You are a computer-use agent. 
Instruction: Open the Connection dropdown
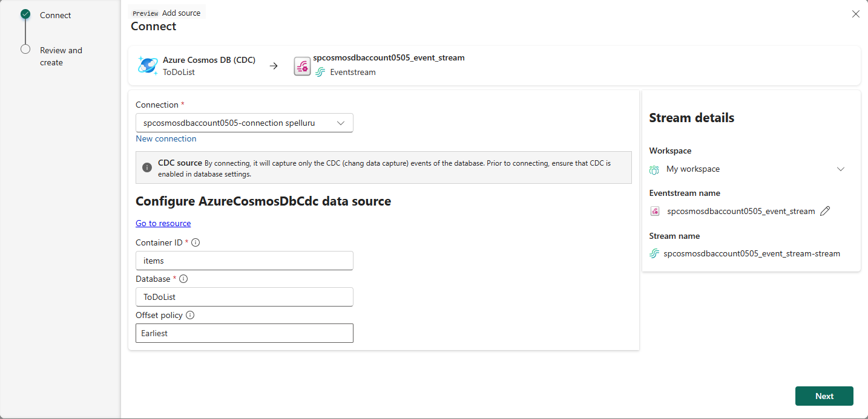click(245, 123)
